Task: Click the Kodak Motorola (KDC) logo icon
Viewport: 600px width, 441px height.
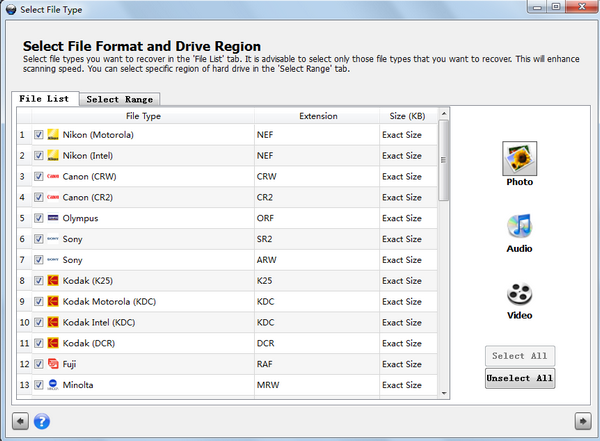Action: point(53,301)
